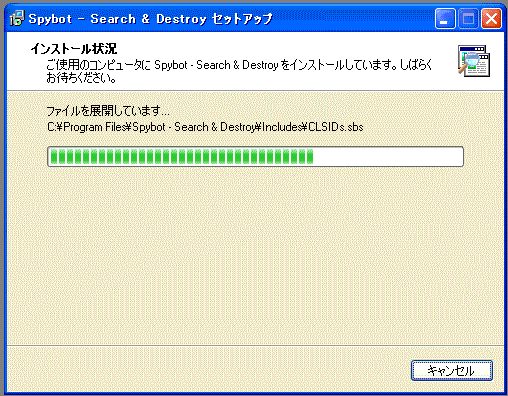This screenshot has height=396, width=508.
Task: Click the green filled part of progress bar
Action: (182, 156)
